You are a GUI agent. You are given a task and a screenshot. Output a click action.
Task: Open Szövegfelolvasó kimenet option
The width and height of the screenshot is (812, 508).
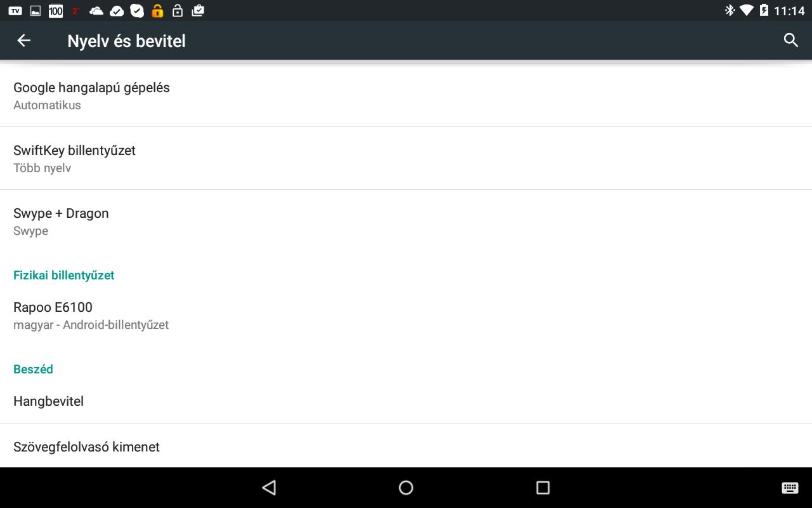click(x=406, y=446)
